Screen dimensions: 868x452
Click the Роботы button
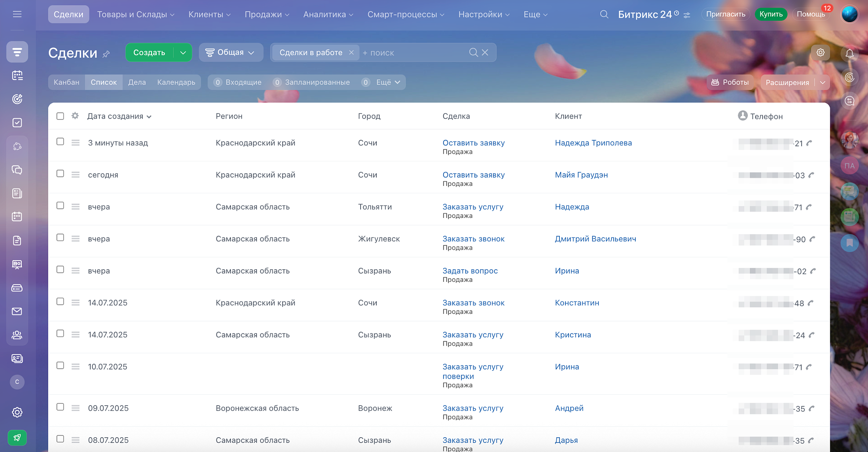pos(730,82)
